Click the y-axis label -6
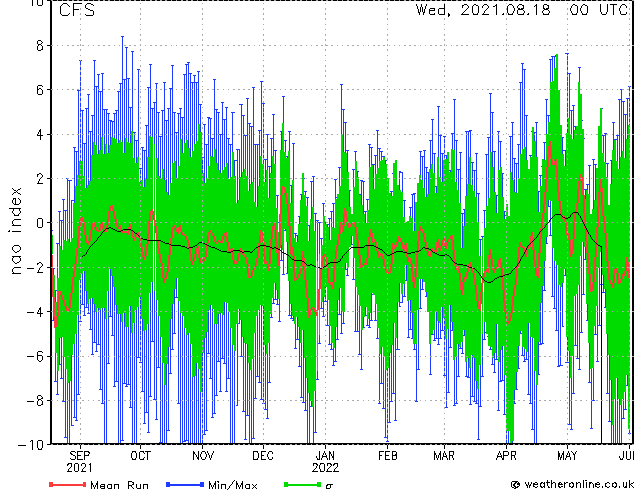Image resolution: width=634 pixels, height=490 pixels. [x=35, y=356]
